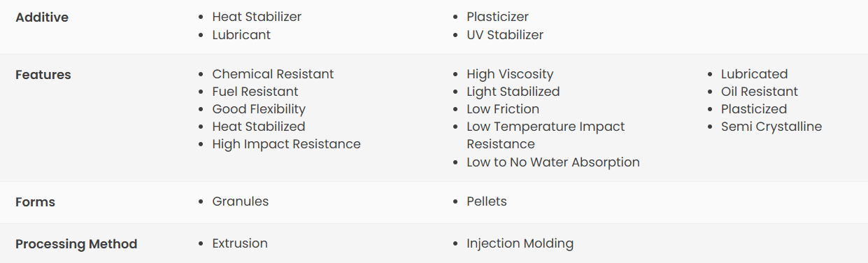Viewport: 868px width, 263px height.
Task: Select the Granules form entry
Action: 241,201
